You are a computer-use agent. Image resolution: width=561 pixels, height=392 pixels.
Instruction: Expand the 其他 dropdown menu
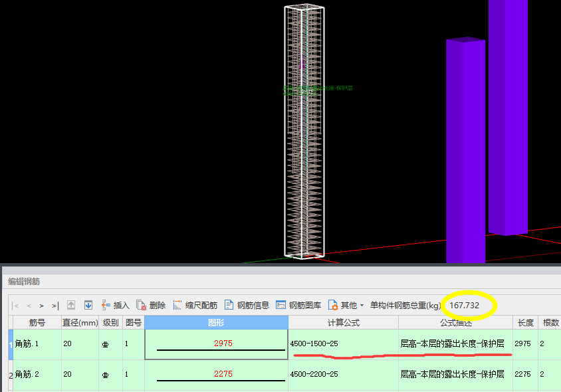pyautogui.click(x=346, y=306)
